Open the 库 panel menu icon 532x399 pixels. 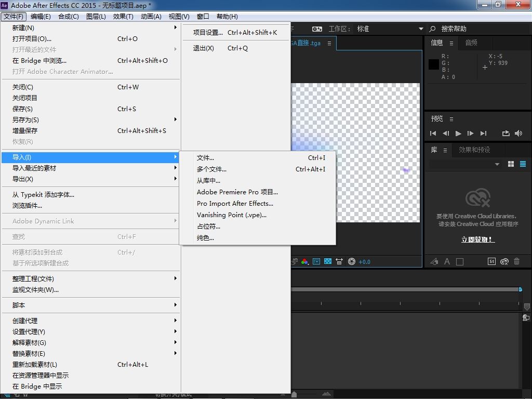coord(445,150)
